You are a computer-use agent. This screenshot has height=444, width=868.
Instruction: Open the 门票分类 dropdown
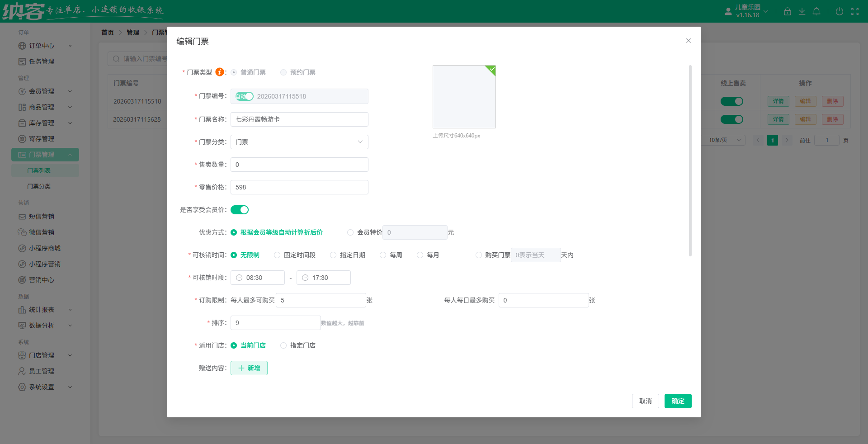pos(299,142)
